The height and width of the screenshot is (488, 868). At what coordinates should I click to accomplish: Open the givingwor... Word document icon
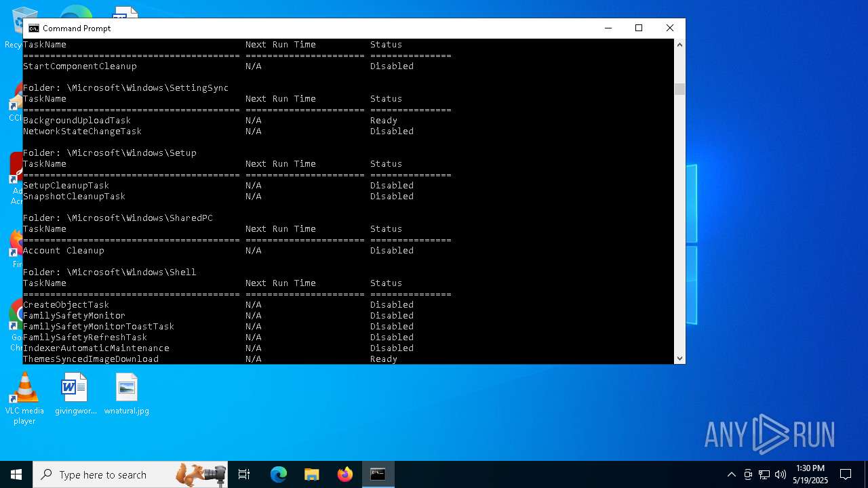click(75, 394)
